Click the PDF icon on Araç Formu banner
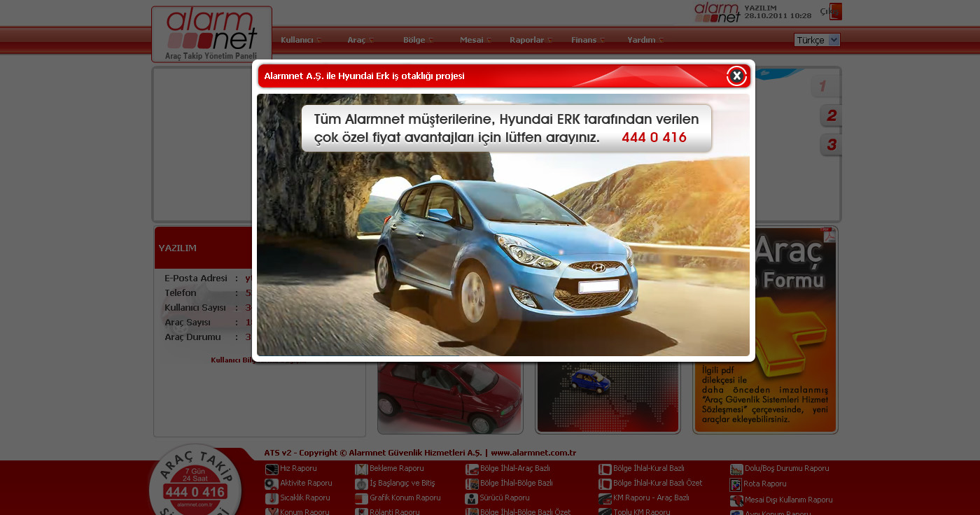The image size is (980, 515). point(829,234)
